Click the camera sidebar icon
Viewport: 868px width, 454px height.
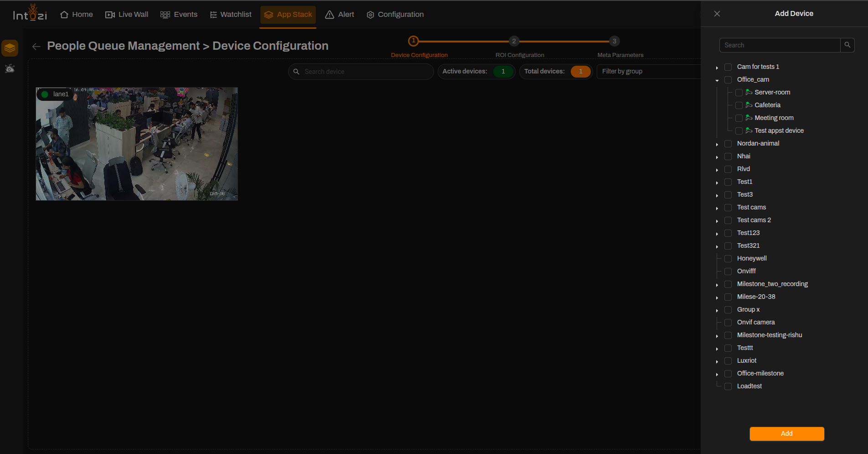(x=10, y=69)
